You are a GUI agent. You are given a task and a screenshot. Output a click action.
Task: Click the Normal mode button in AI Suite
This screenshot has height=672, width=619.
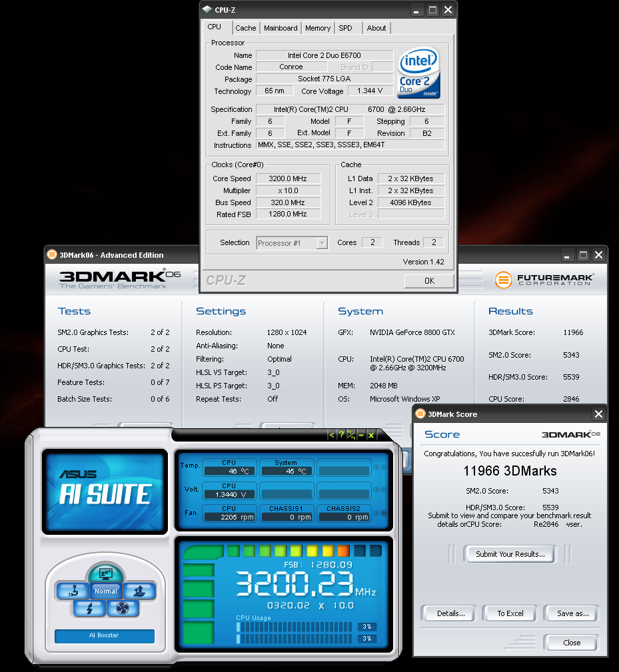pyautogui.click(x=106, y=591)
